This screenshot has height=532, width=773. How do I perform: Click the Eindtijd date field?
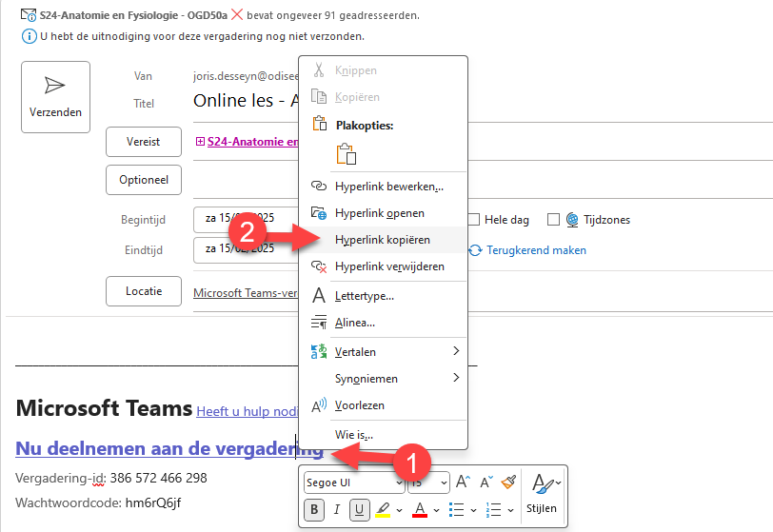click(246, 249)
